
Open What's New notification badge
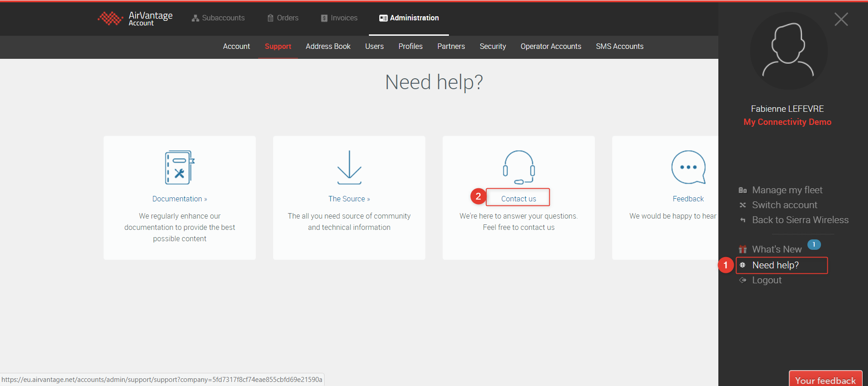(x=814, y=245)
